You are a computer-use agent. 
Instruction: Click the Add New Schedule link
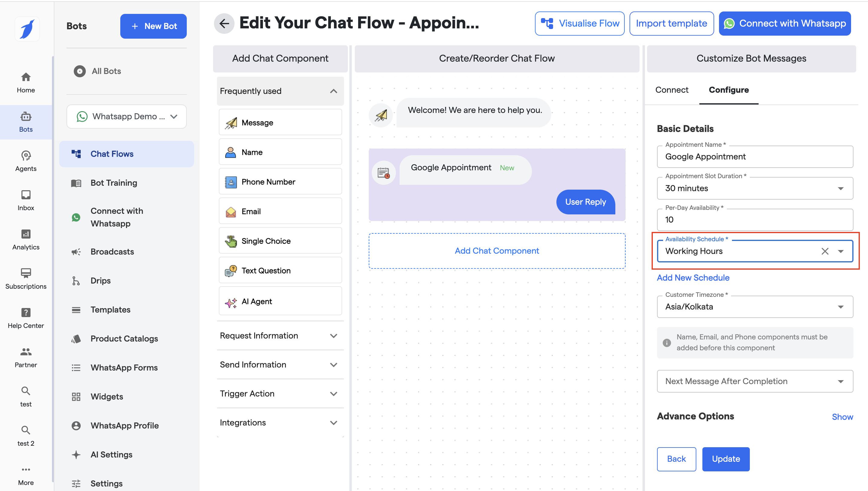(x=693, y=278)
